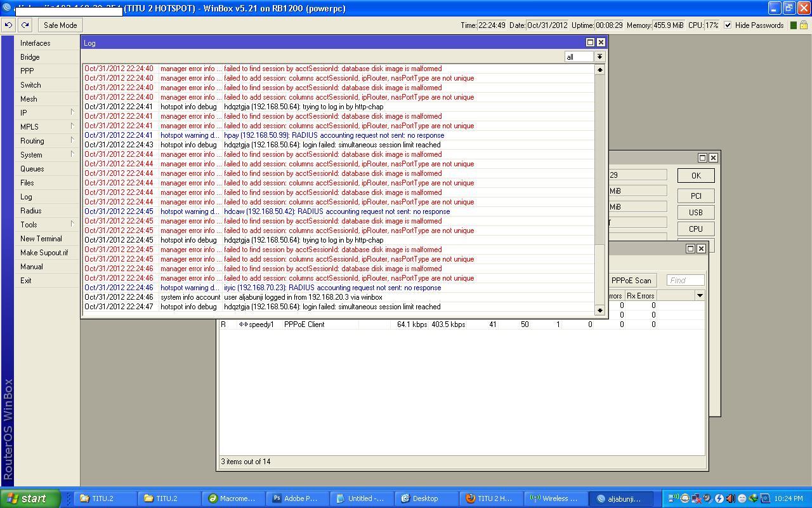Image resolution: width=812 pixels, height=508 pixels.
Task: Click Log scrollbar down arrow
Action: coord(599,310)
